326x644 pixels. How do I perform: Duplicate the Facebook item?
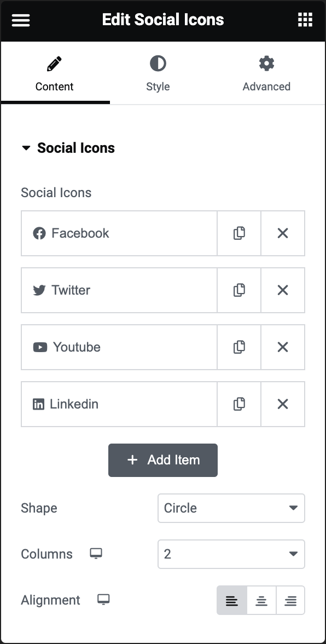click(239, 233)
